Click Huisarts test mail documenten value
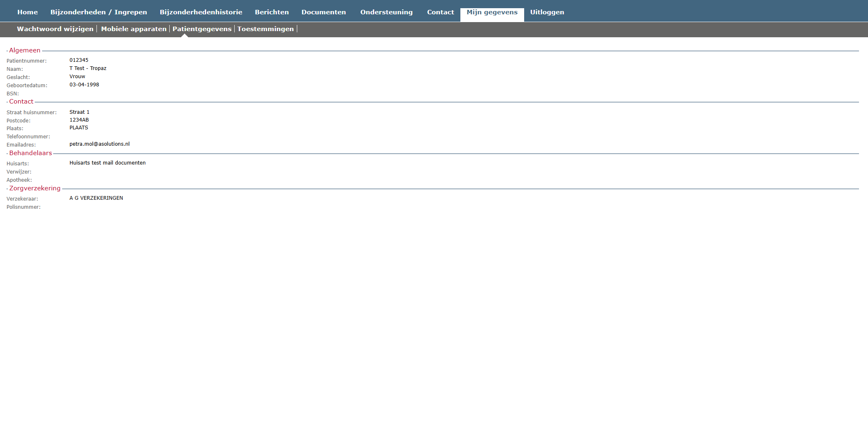 coord(108,163)
